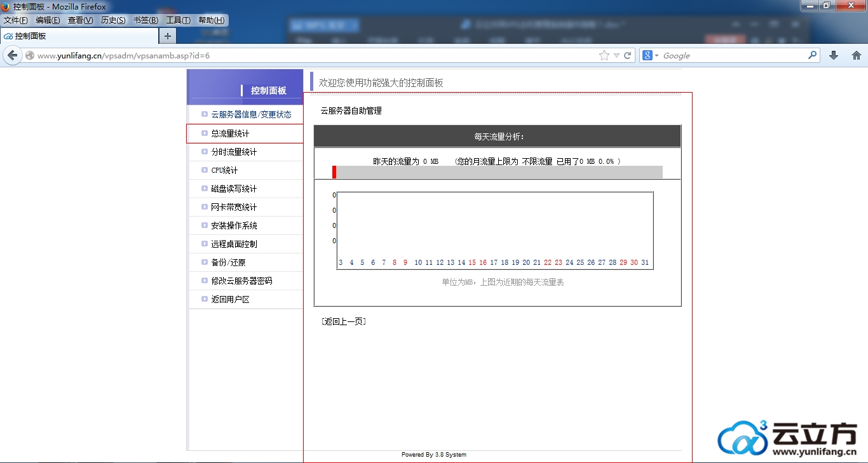The width and height of the screenshot is (868, 463).
Task: Click day 15 label in chart
Action: pyautogui.click(x=472, y=262)
